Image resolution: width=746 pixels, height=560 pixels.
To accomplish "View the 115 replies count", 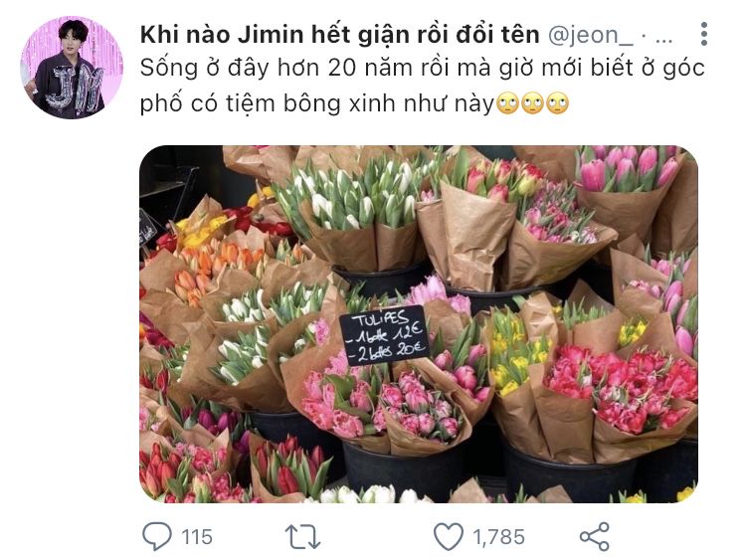I will [197, 537].
